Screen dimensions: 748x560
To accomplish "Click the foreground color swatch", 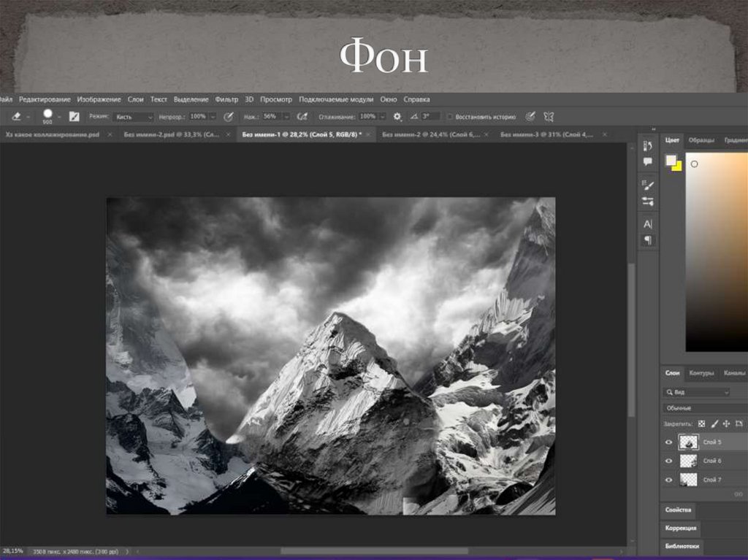I will point(671,161).
